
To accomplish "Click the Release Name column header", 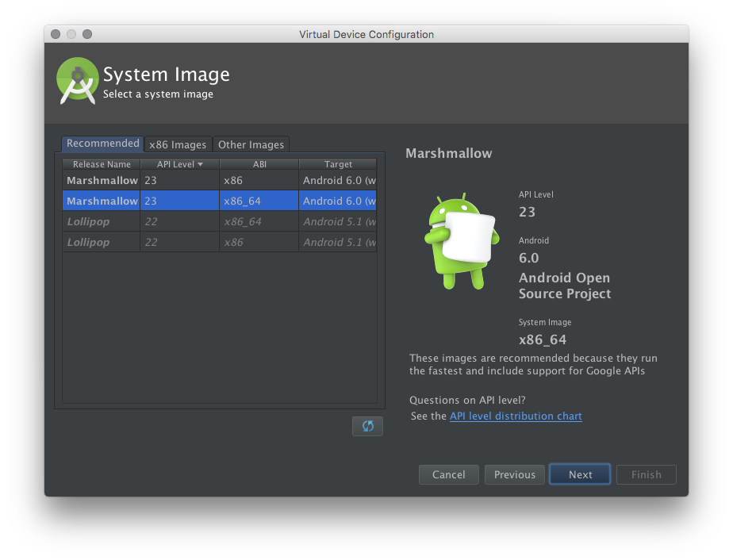I will click(102, 164).
